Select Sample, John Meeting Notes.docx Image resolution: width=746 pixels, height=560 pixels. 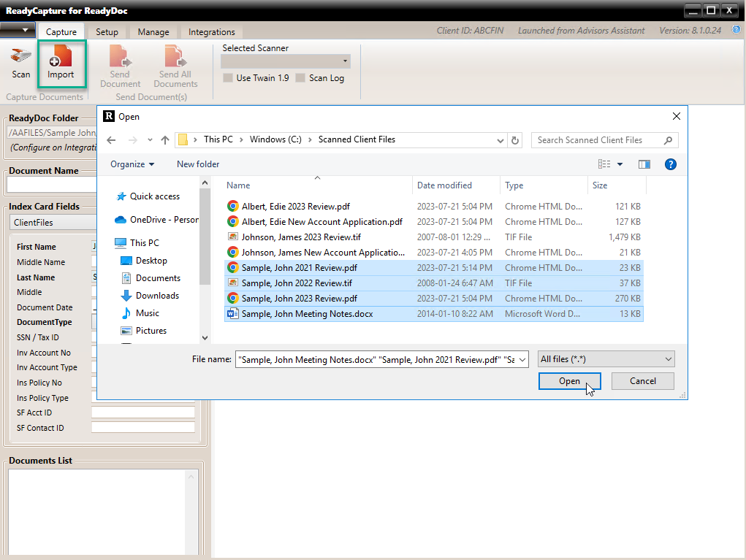point(434,314)
